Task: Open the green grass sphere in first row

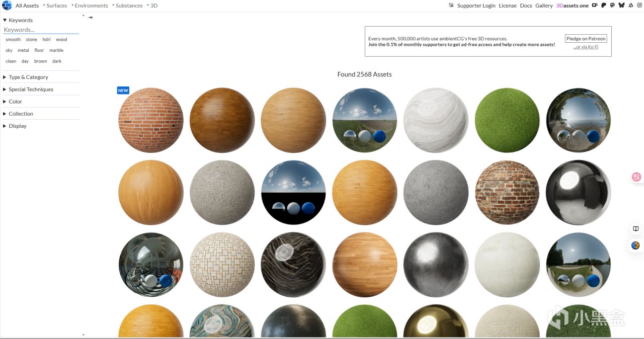Action: 507,120
